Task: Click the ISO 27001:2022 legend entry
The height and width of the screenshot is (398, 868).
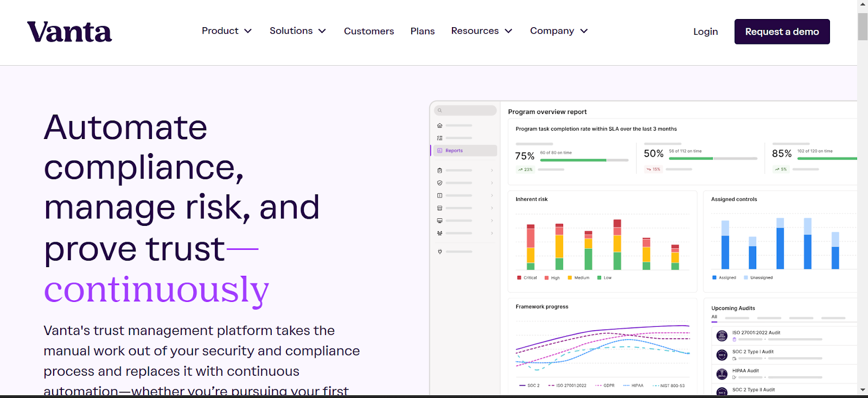Action: click(567, 386)
